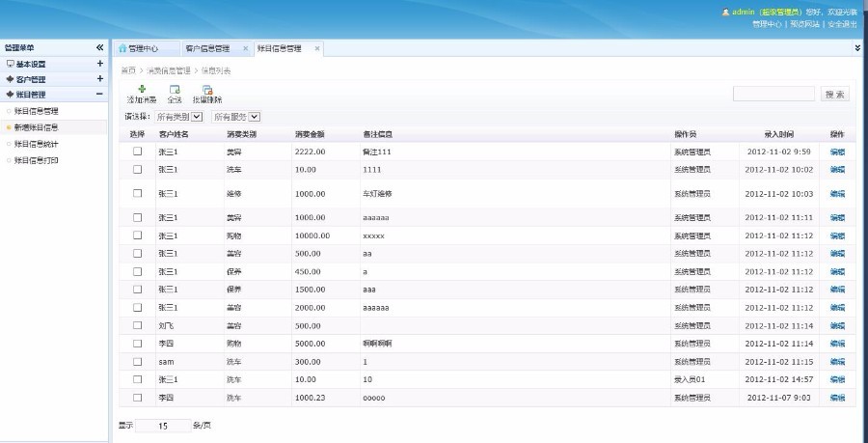This screenshot has width=868, height=443.
Task: Switch to the 客户信息管理 tab
Action: click(207, 48)
